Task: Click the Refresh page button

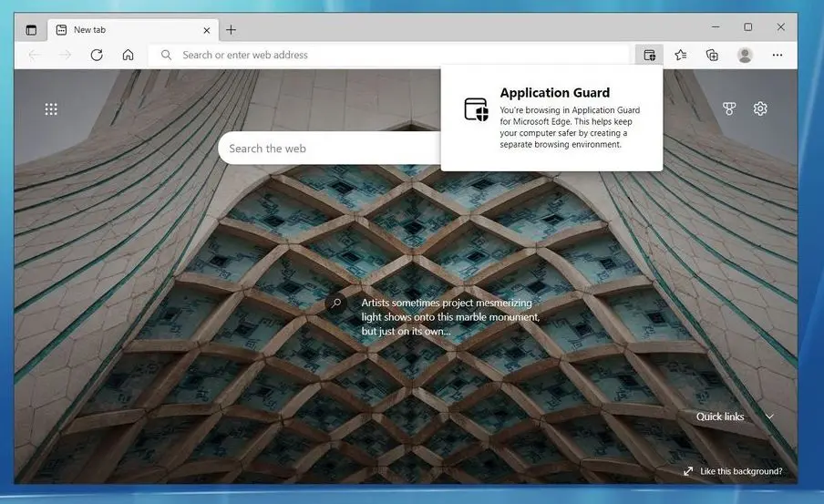Action: 97,55
